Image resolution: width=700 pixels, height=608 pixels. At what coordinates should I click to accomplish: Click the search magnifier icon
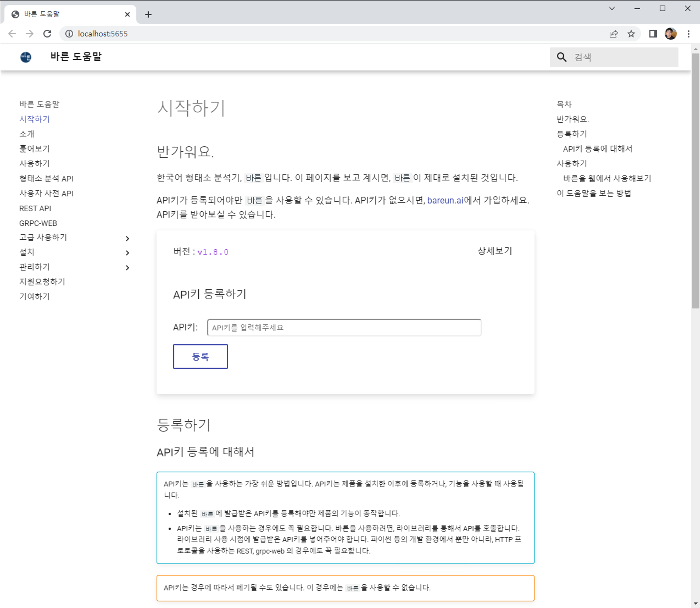coord(562,57)
